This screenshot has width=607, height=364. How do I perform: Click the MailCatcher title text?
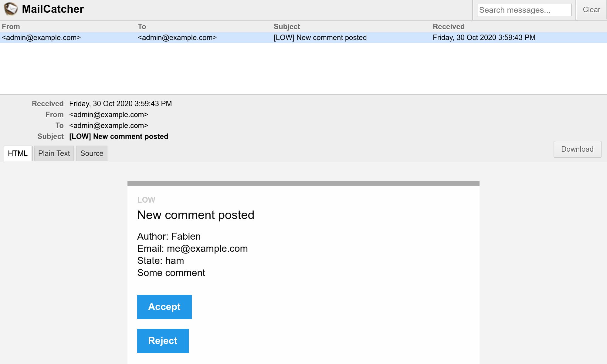(53, 9)
